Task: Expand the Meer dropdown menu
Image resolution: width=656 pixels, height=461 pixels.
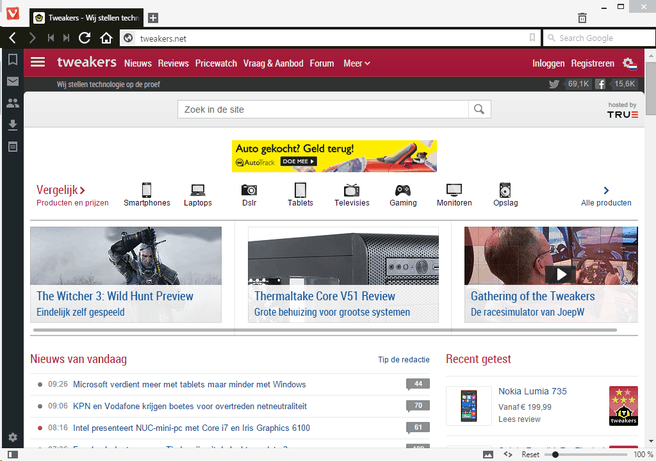Action: 357,64
